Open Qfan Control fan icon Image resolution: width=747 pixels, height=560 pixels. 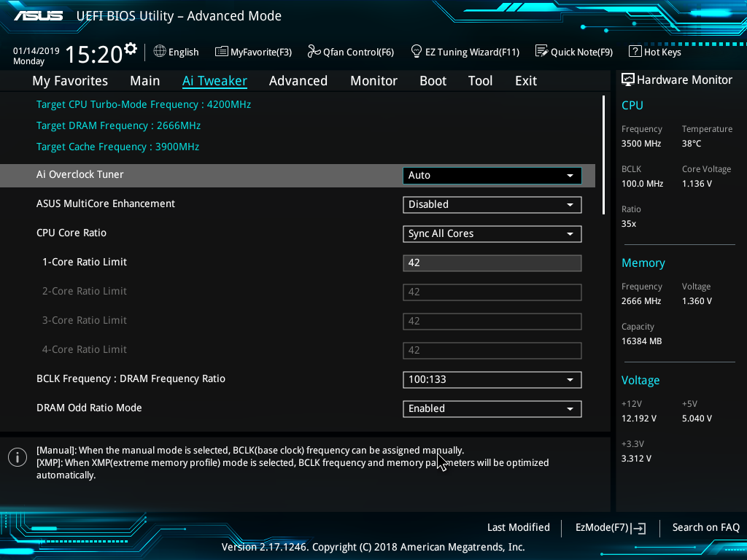coord(314,52)
